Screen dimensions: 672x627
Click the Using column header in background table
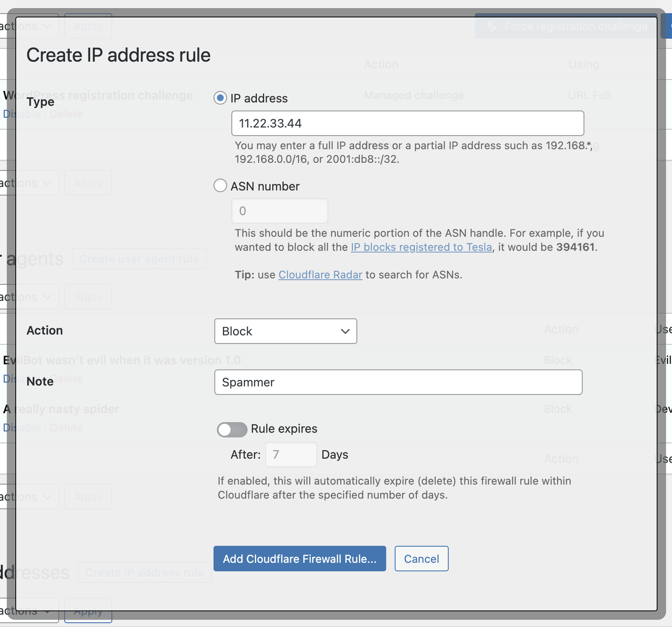pos(584,65)
